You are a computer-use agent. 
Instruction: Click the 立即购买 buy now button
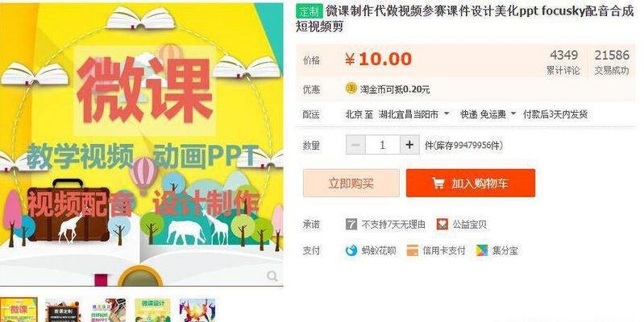coord(351,183)
